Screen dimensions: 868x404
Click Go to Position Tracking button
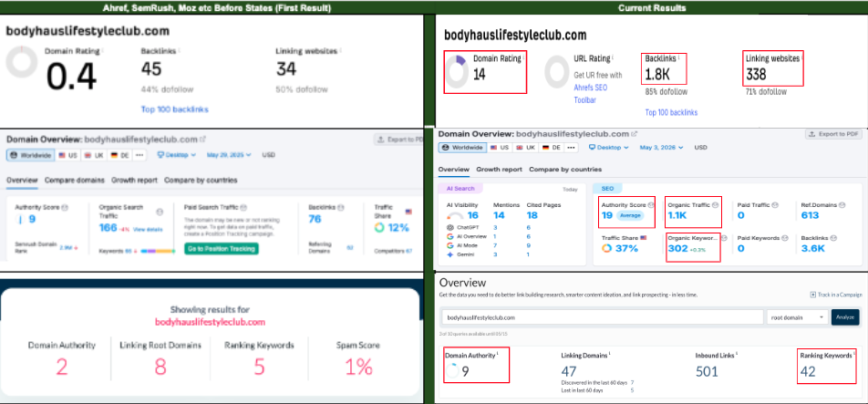(x=221, y=249)
